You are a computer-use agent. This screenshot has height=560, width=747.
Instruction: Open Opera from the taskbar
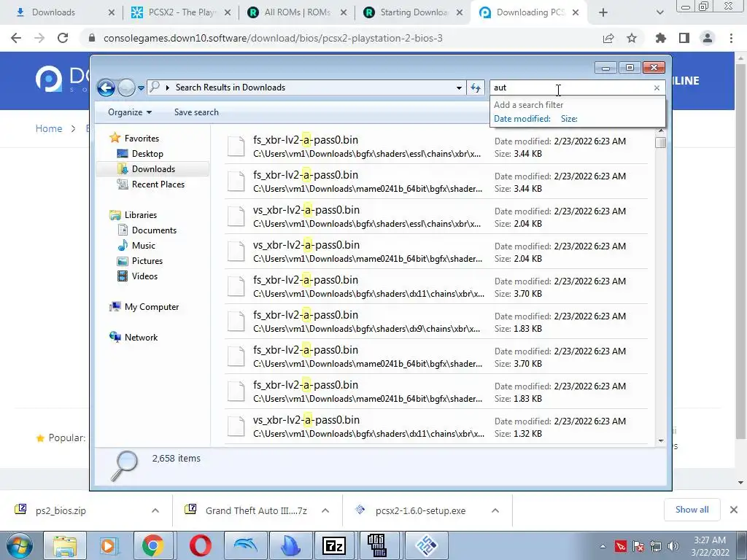pyautogui.click(x=200, y=545)
